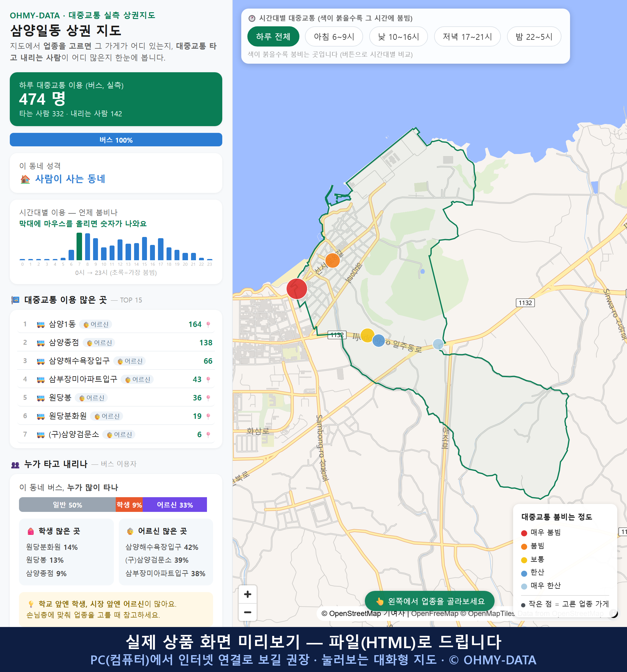Select the 하루 전체 time filter
627x672 pixels.
coord(273,36)
